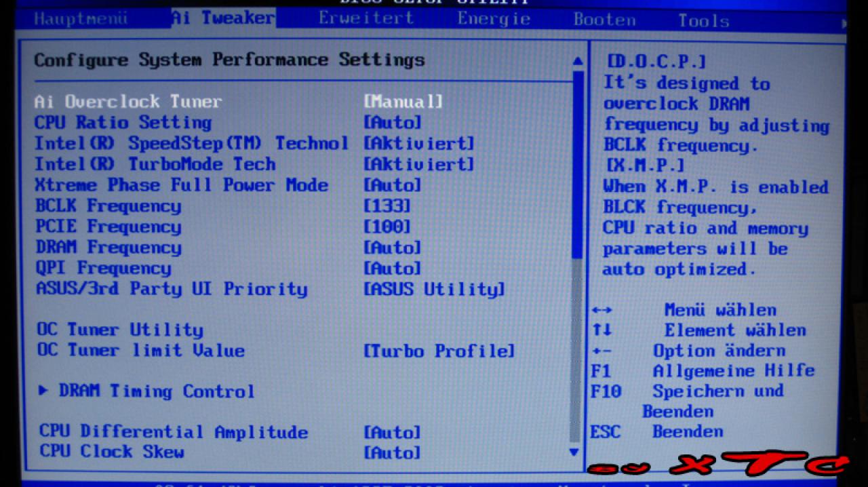Select the DRAM Frequency label
The image size is (868, 487).
click(x=108, y=248)
